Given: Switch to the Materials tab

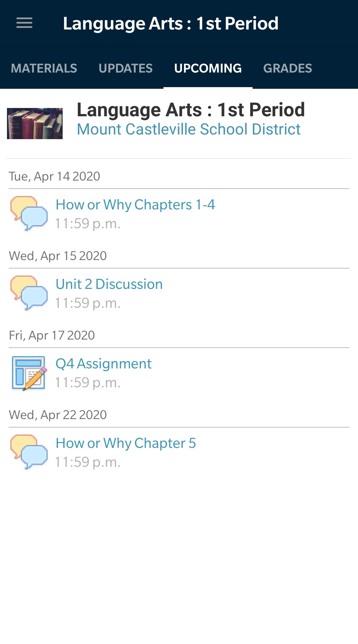Looking at the screenshot, I should (x=44, y=69).
